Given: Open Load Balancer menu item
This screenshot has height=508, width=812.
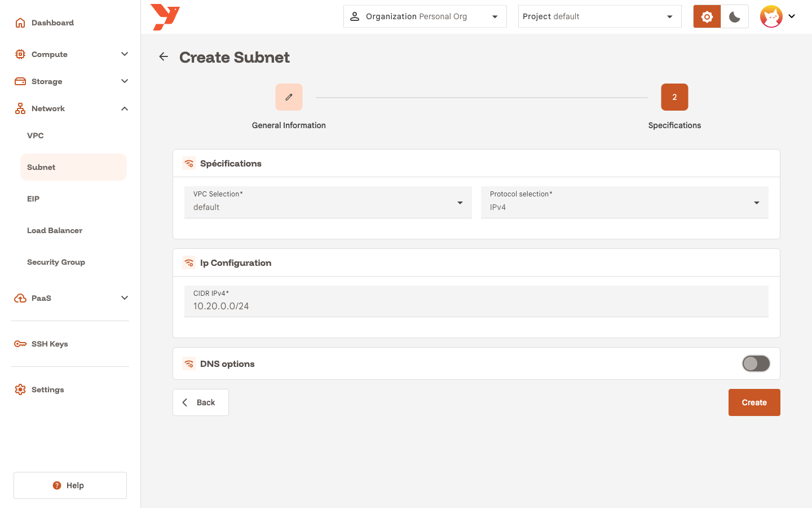Looking at the screenshot, I should 73,230.
